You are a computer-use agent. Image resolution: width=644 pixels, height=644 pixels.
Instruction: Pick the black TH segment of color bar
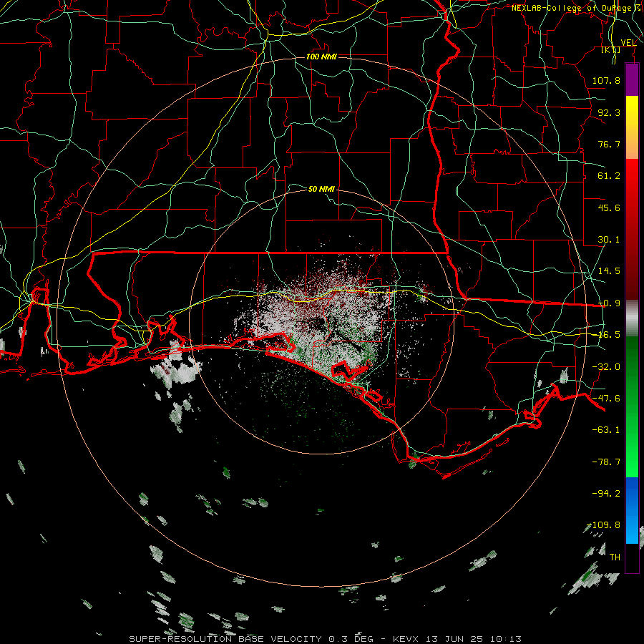click(632, 557)
